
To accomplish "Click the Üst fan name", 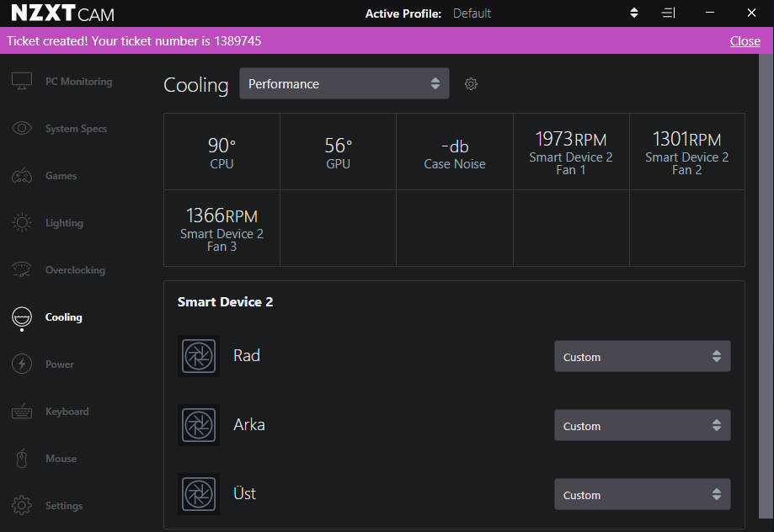I will point(245,493).
